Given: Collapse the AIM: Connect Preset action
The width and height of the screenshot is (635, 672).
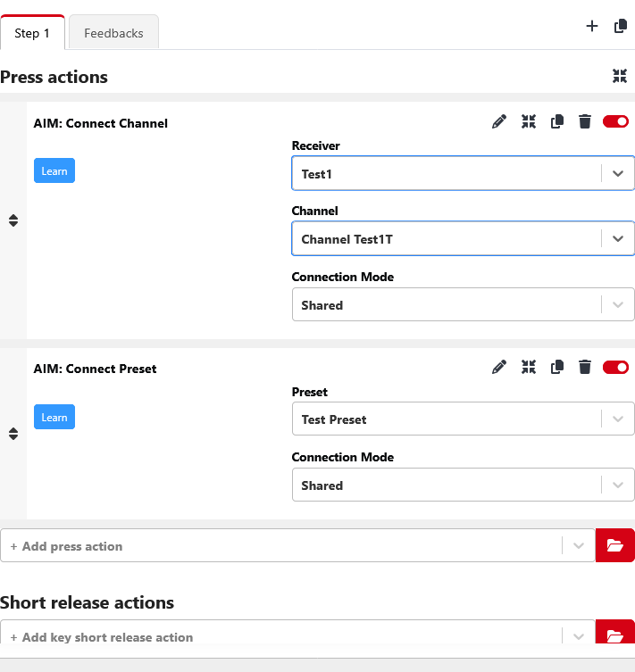Looking at the screenshot, I should click(529, 367).
